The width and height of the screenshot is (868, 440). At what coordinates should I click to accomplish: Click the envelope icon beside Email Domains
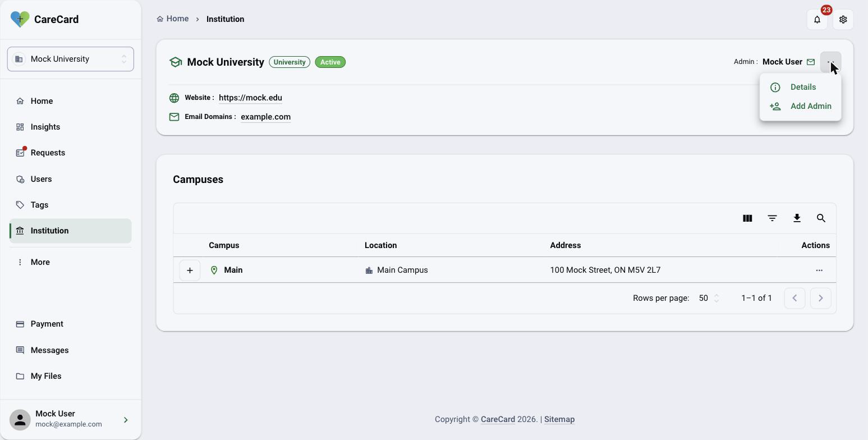click(x=174, y=117)
